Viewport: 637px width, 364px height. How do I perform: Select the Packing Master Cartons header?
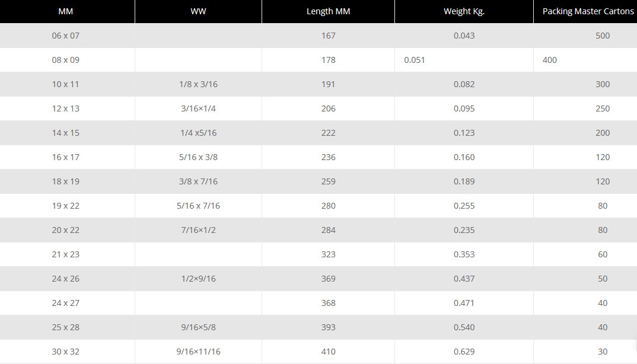tap(588, 12)
